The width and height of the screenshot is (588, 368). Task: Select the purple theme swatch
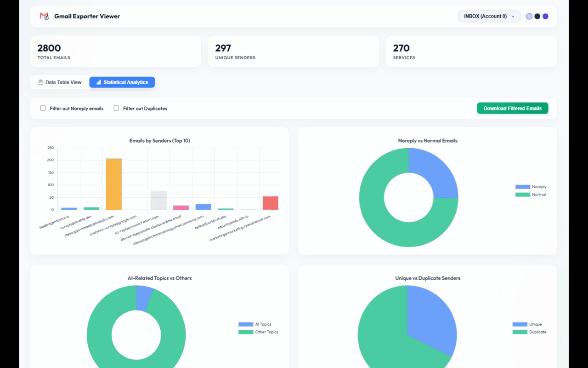[x=545, y=16]
